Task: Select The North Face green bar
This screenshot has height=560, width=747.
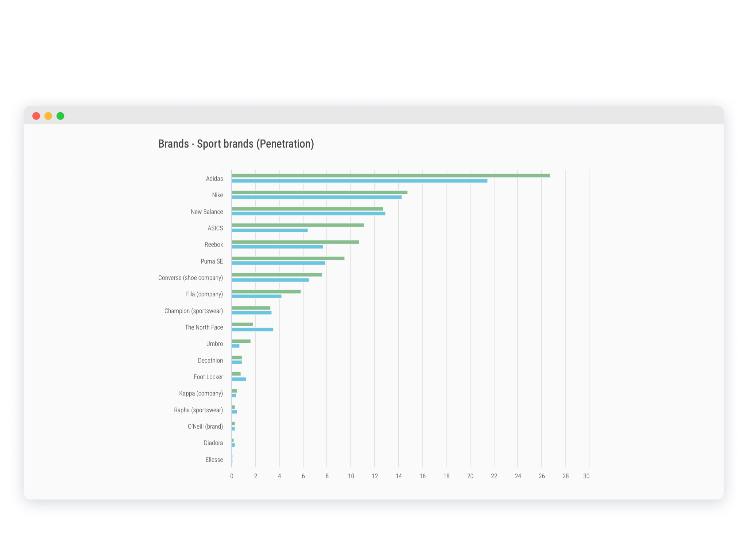Action: tap(242, 324)
